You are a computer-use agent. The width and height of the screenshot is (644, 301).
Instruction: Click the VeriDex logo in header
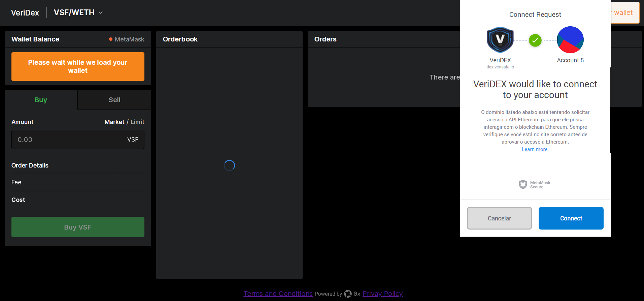click(x=25, y=13)
